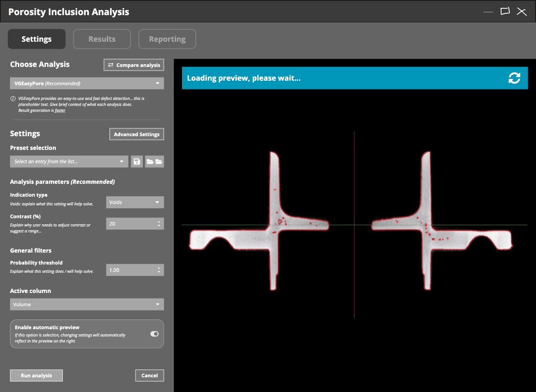Screen dimensions: 536x392
Task: Switch to the Reporting tab
Action: [x=167, y=39]
